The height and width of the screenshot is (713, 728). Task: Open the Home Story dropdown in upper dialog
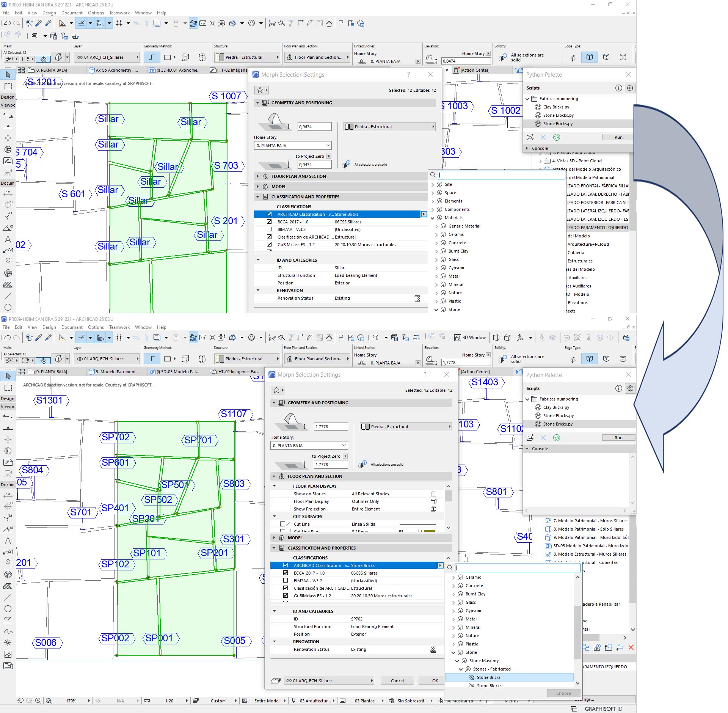pos(292,146)
